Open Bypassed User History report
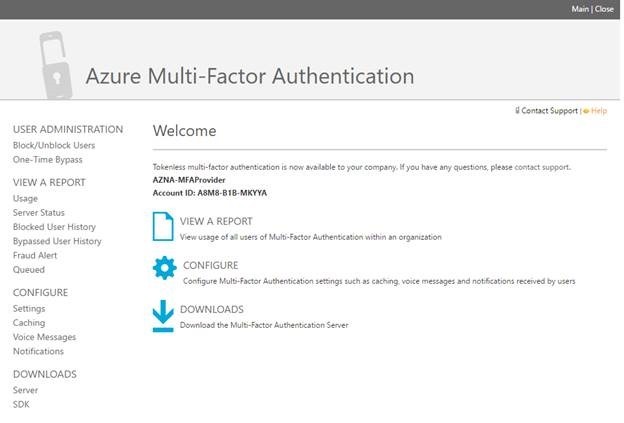624x423 pixels. point(57,241)
